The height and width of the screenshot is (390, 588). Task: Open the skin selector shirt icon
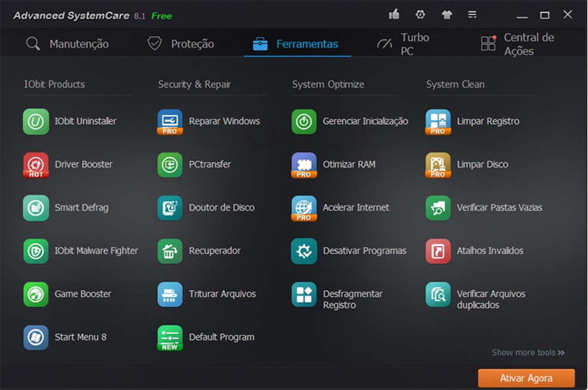pyautogui.click(x=447, y=14)
